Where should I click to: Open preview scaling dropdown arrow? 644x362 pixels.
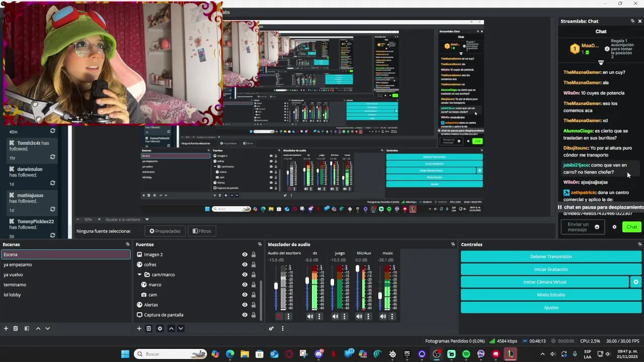(147, 219)
